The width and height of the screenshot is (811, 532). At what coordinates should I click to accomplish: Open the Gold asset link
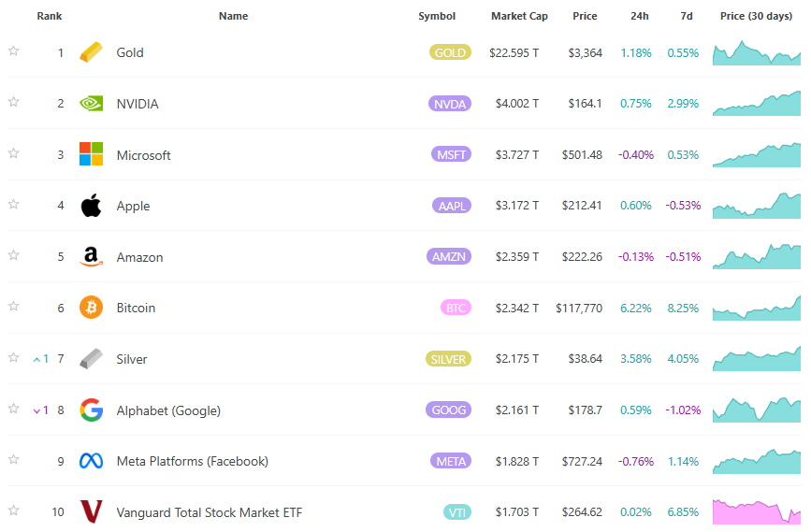point(130,52)
